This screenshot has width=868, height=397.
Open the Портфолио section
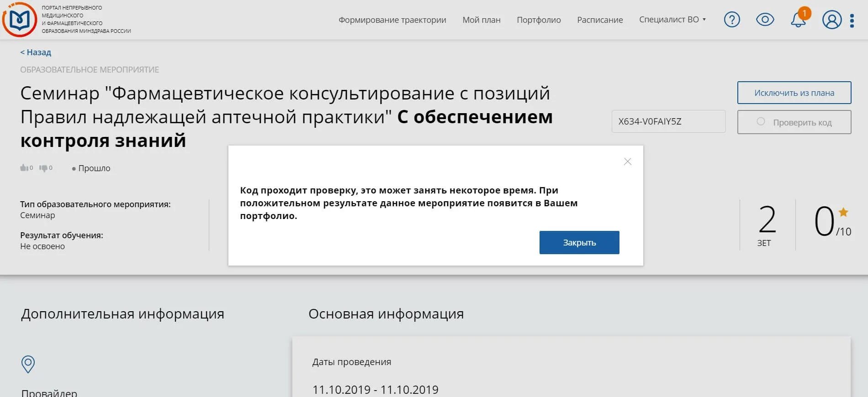coord(539,20)
